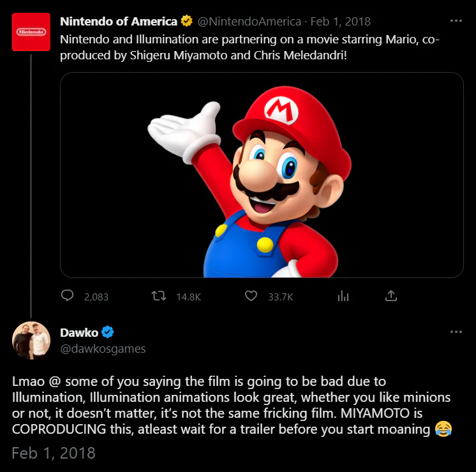Image resolution: width=476 pixels, height=472 pixels.
Task: Open Dawko's profile picture
Action: (31, 341)
